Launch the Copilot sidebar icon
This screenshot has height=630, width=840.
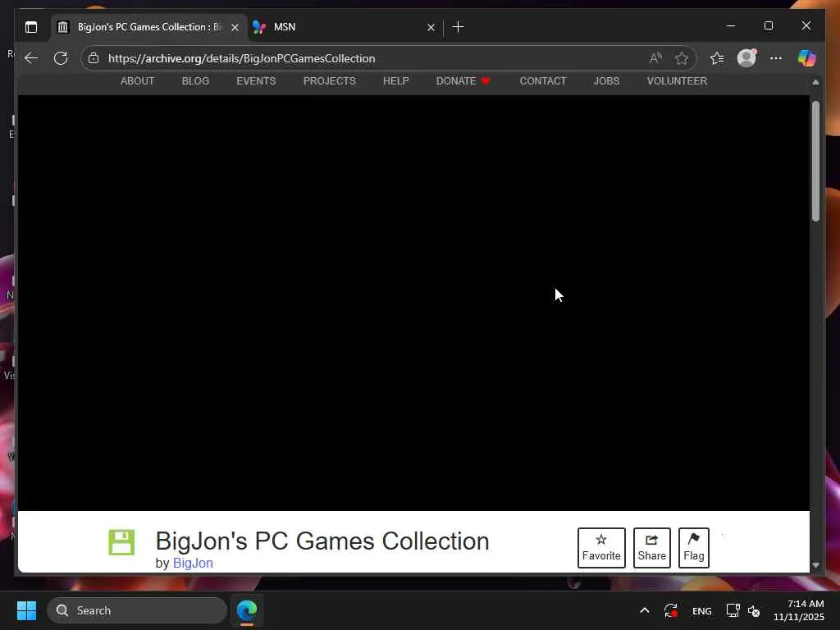tap(806, 58)
